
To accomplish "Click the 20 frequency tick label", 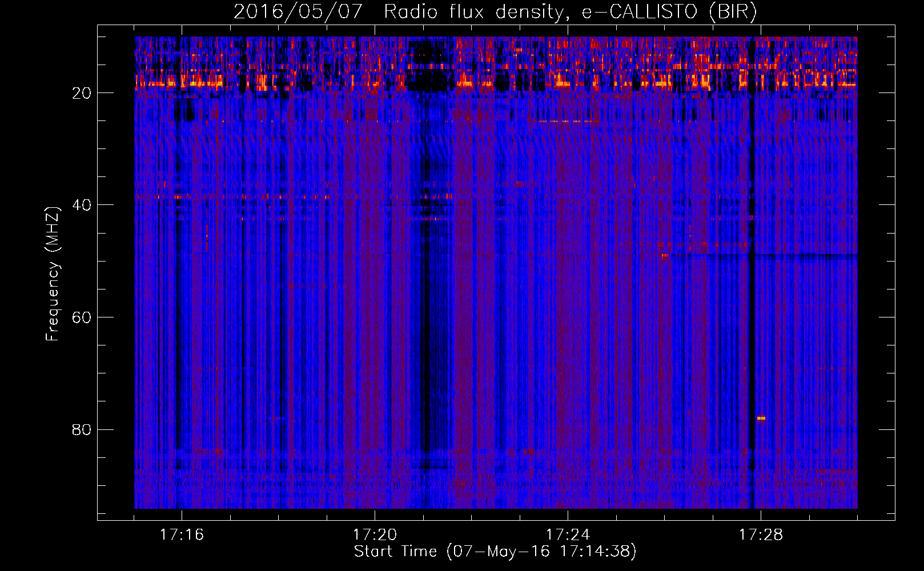I will 82,93.
